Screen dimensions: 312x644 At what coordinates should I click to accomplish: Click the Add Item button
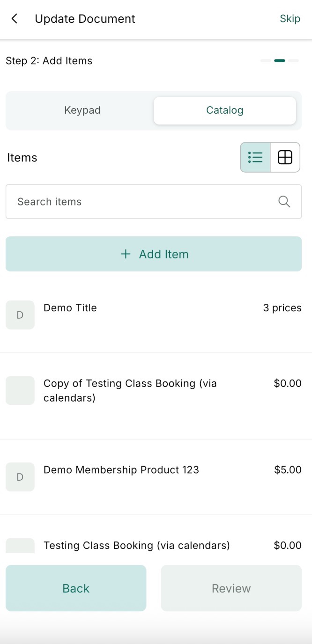click(154, 254)
